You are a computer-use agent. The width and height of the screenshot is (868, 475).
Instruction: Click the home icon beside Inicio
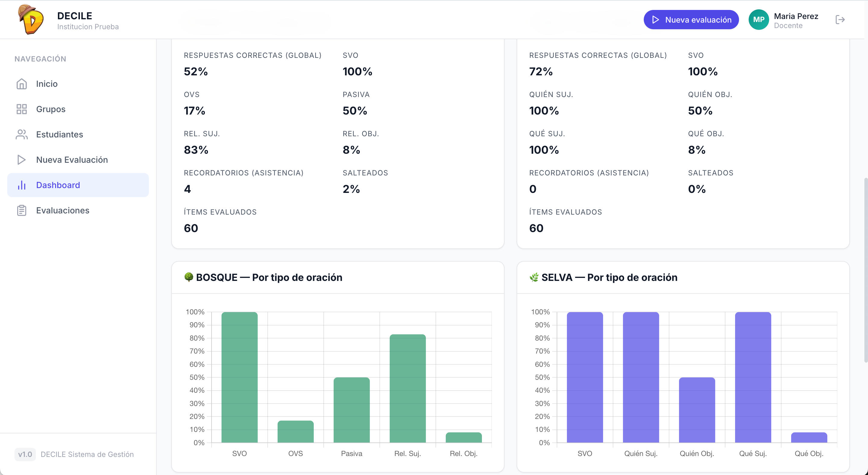pyautogui.click(x=22, y=84)
